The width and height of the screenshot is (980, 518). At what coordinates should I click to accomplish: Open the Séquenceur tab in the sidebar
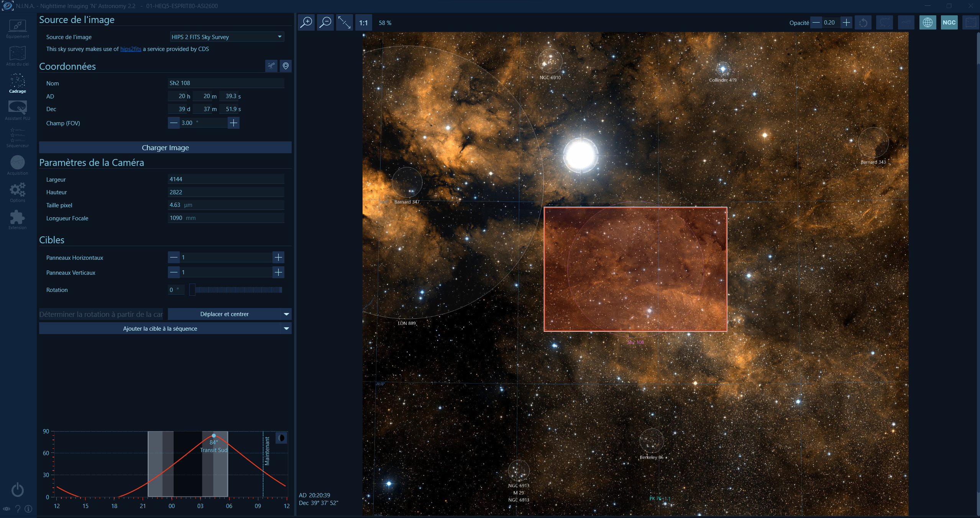click(18, 138)
